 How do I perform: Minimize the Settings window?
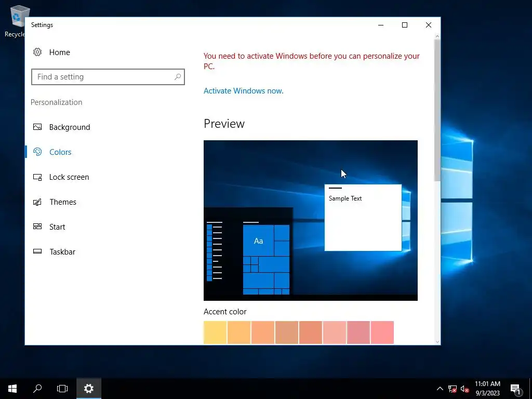tap(381, 25)
